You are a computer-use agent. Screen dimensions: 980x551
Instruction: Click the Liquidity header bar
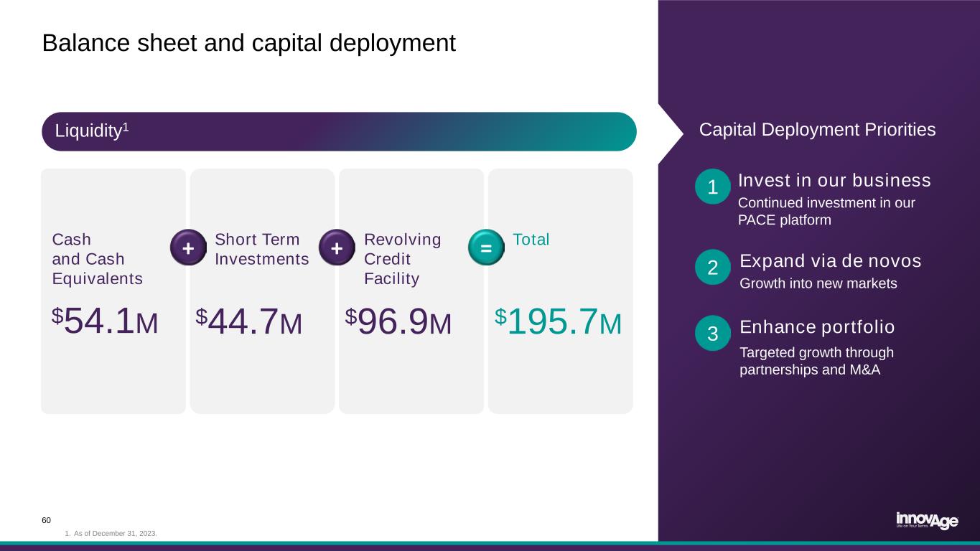click(x=339, y=131)
